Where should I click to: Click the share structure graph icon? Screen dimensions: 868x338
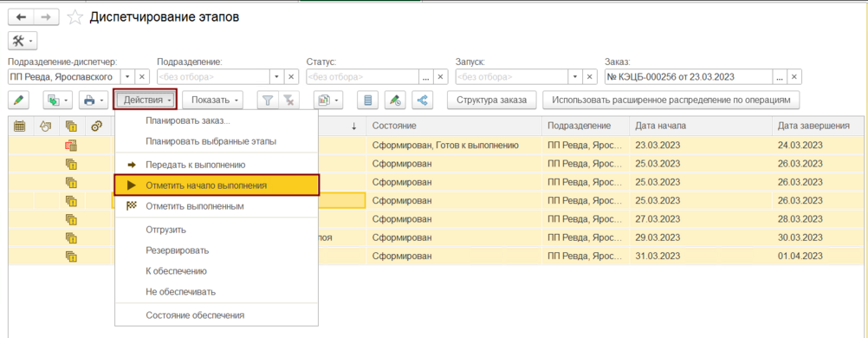[x=422, y=101]
